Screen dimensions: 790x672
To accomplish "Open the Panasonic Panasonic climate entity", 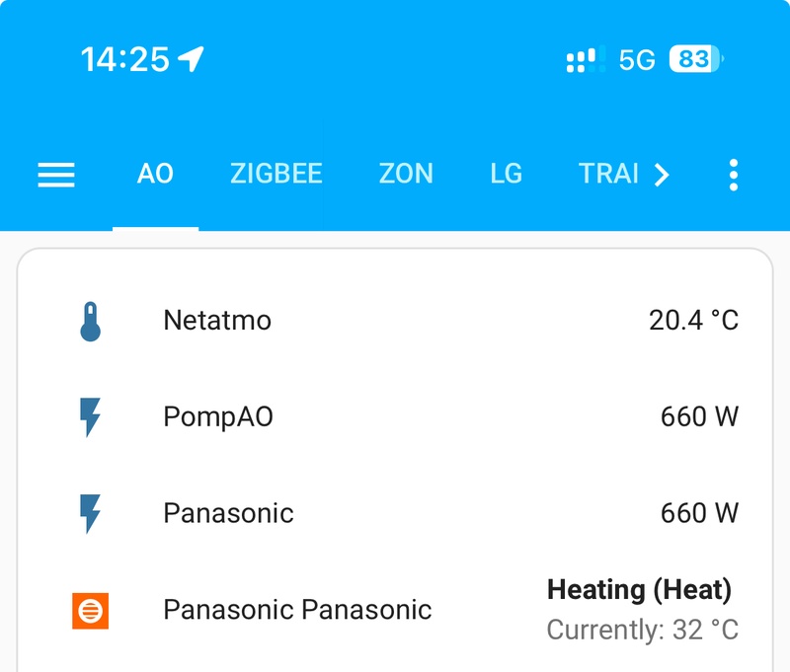I will point(395,610).
